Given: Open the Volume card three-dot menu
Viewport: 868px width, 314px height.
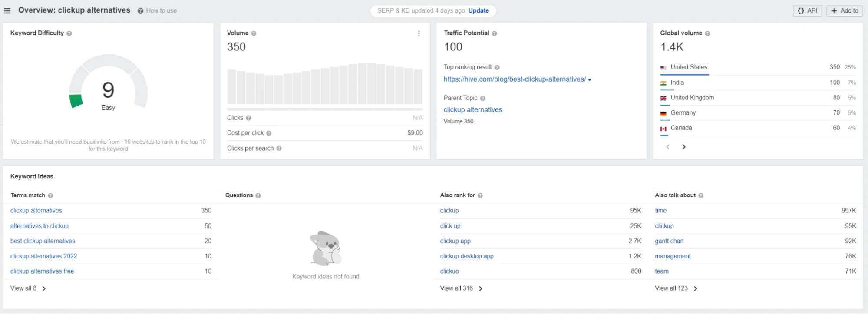Looking at the screenshot, I should tap(419, 33).
